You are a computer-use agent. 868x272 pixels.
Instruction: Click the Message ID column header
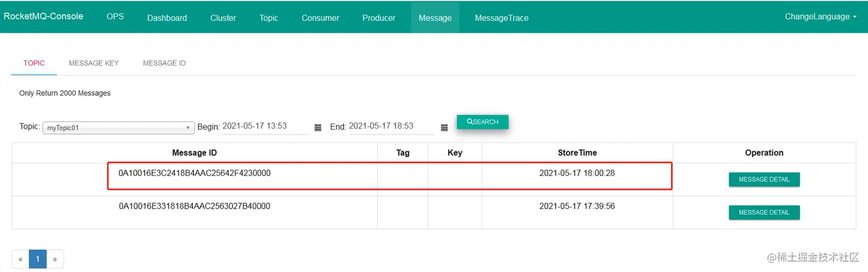click(195, 153)
